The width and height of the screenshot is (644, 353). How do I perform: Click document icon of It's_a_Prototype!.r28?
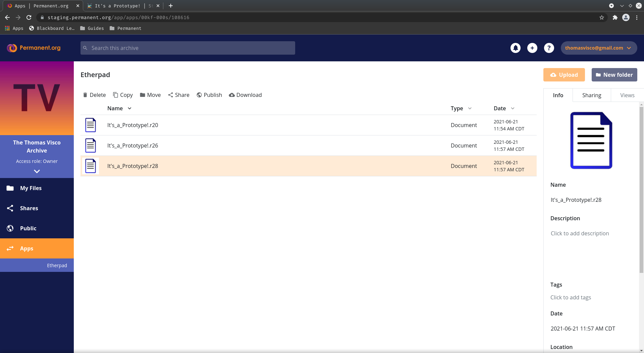point(91,166)
